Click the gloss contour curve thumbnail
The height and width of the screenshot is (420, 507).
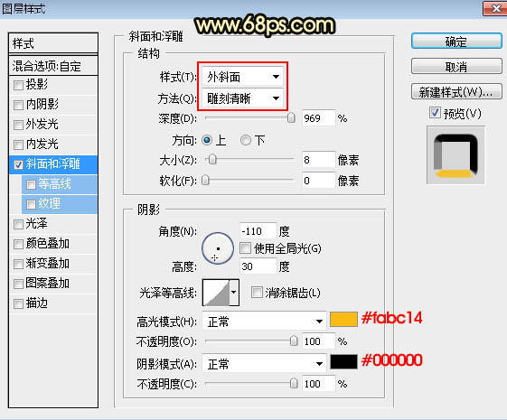click(x=216, y=293)
